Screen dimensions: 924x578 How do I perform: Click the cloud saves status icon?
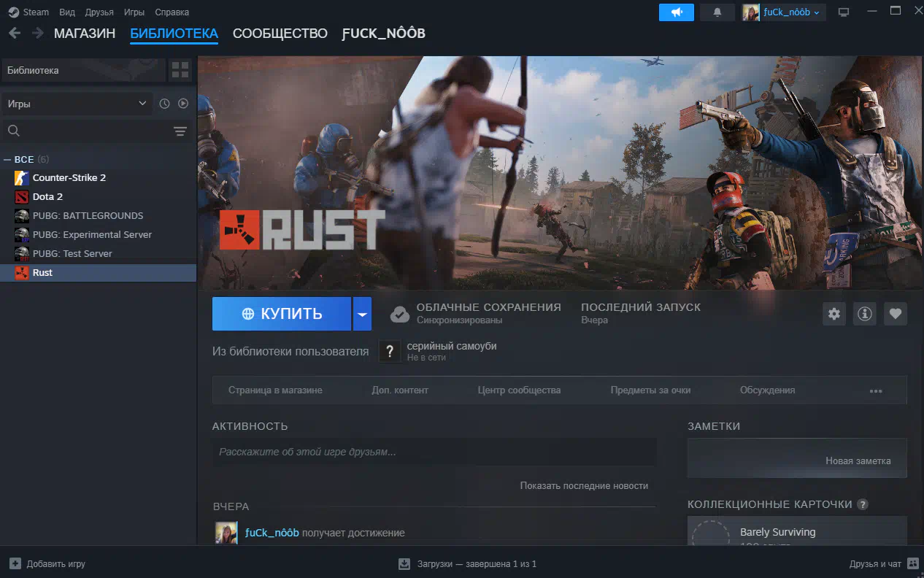click(400, 314)
